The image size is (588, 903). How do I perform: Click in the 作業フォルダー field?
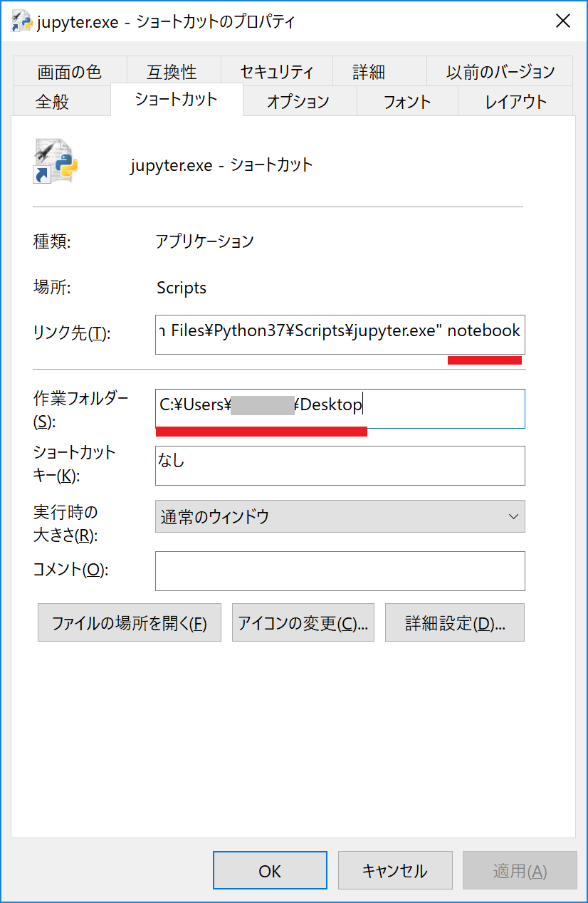[x=340, y=409]
